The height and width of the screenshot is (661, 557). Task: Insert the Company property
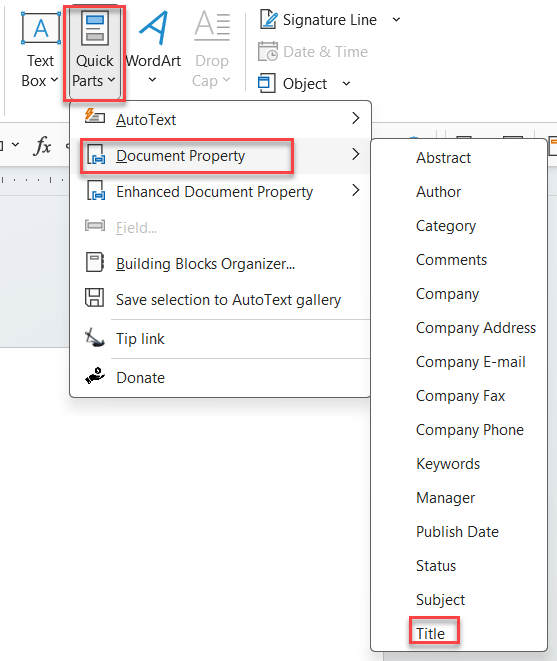[459, 294]
